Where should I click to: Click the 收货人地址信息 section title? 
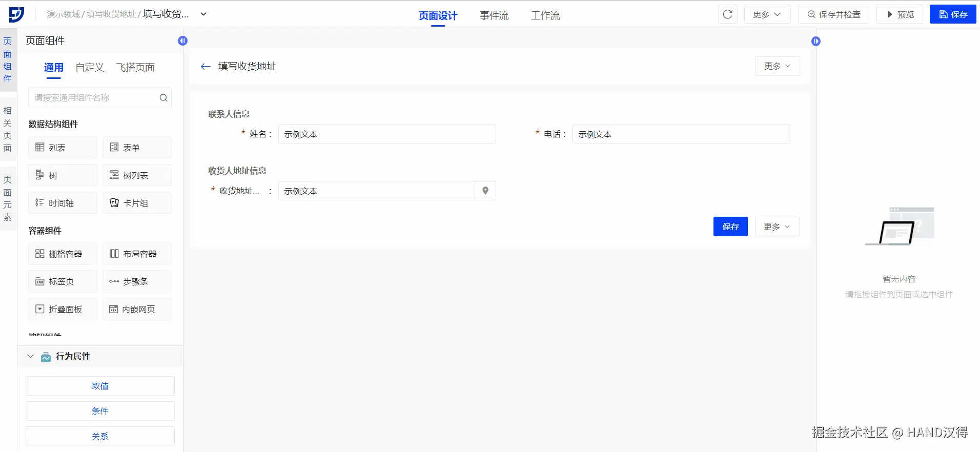click(x=237, y=171)
